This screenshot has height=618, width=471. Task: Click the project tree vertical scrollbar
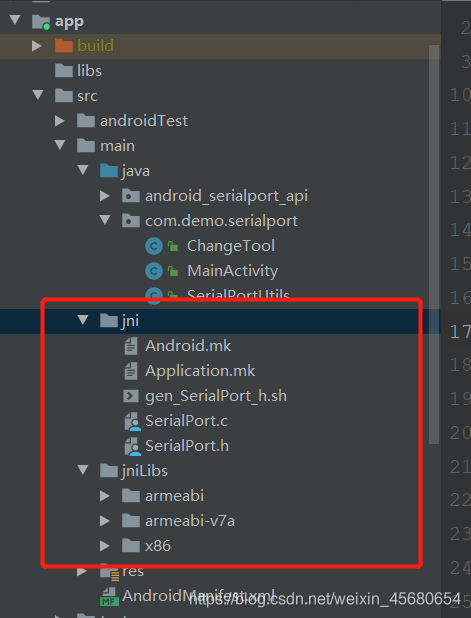point(434,244)
